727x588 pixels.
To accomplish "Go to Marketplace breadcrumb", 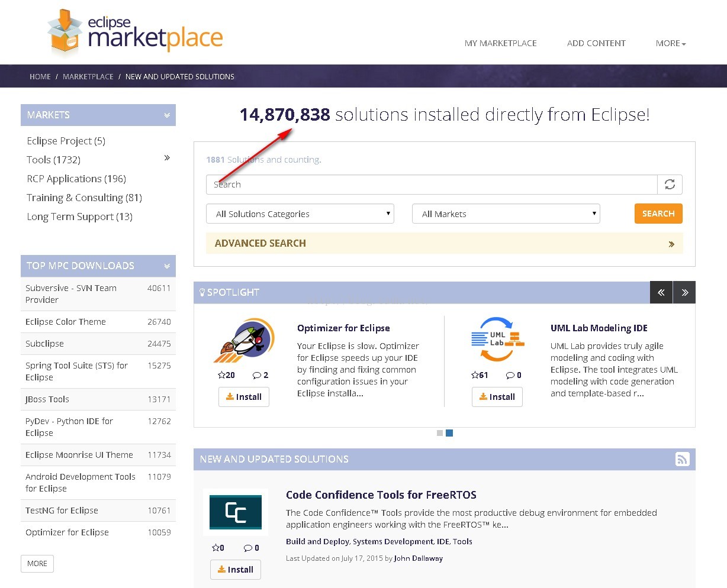I will pos(88,77).
